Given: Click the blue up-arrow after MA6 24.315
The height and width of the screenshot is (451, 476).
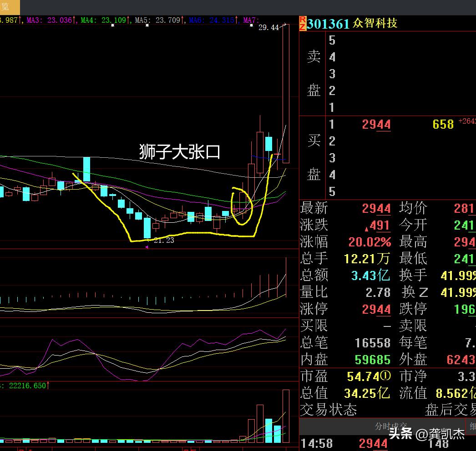Looking at the screenshot, I should pos(237,20).
